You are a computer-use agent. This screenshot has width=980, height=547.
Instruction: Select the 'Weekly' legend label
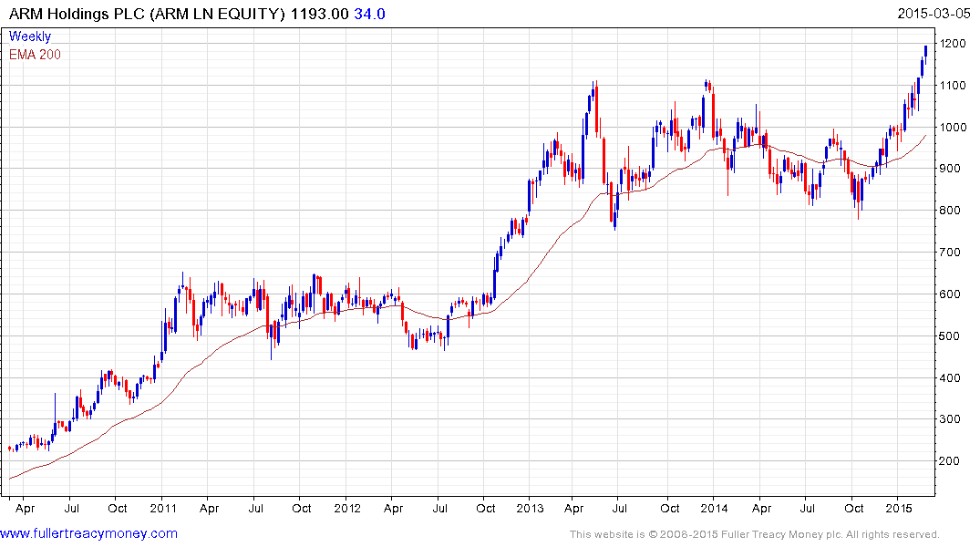tap(30, 36)
